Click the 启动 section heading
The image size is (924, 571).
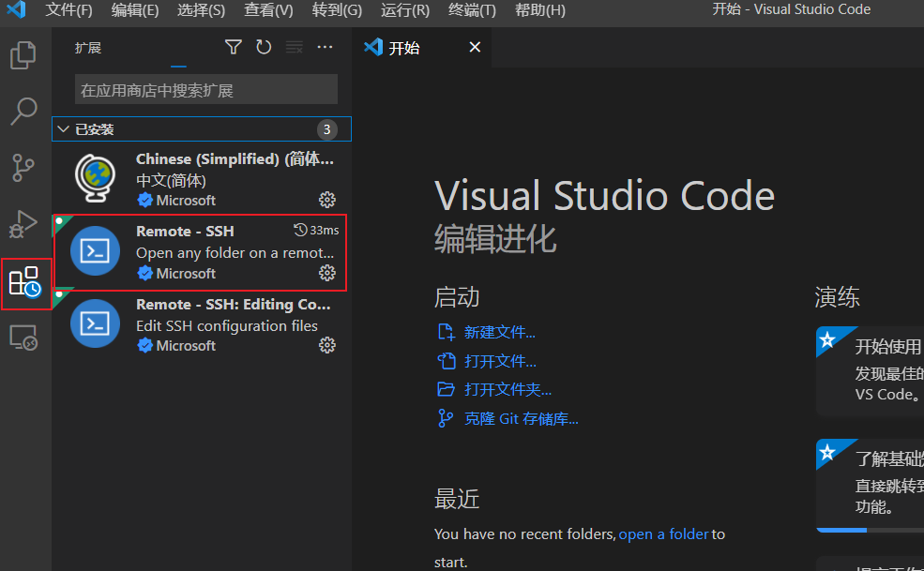coord(457,296)
